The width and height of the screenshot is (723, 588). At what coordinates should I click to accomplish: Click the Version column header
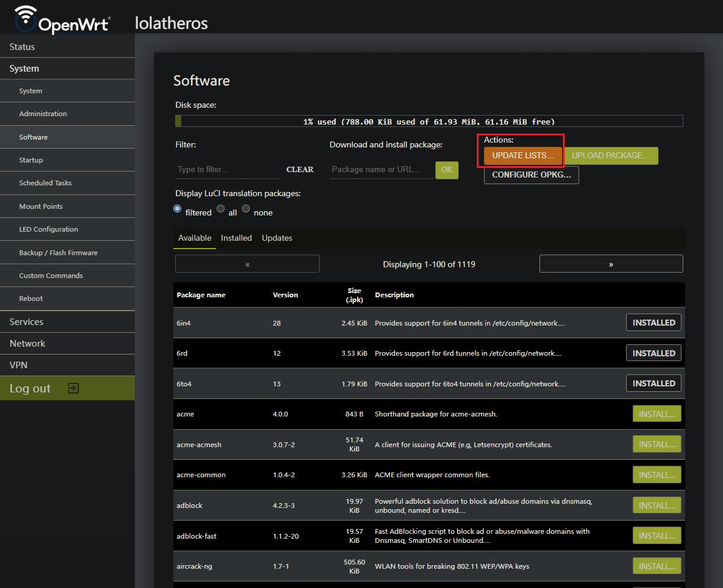click(x=285, y=295)
